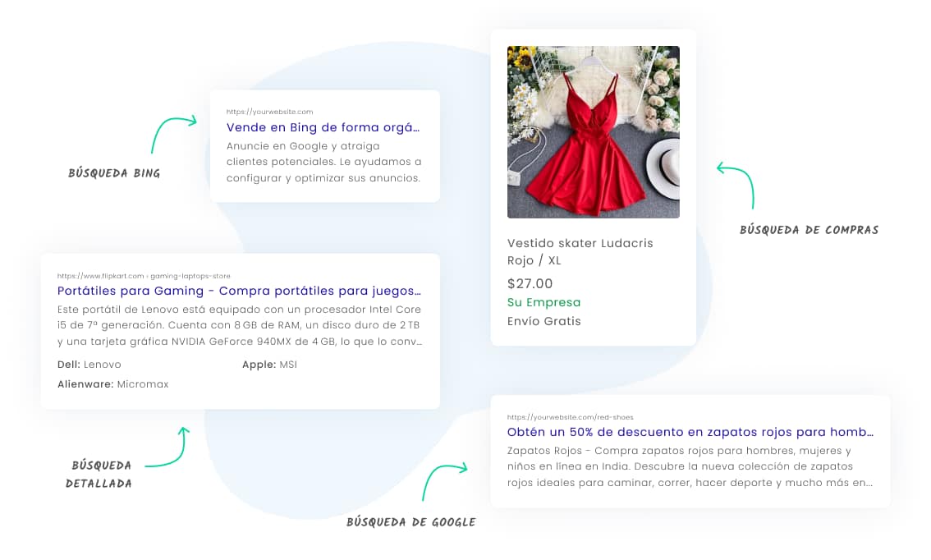Select the 'Búsqueda Detallada' label
Image resolution: width=931 pixels, height=560 pixels.
(x=99, y=475)
